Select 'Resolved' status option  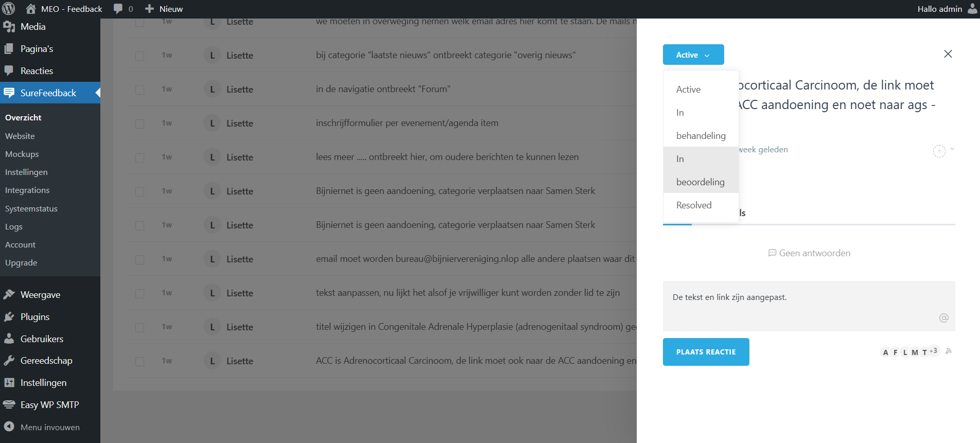[x=694, y=205]
